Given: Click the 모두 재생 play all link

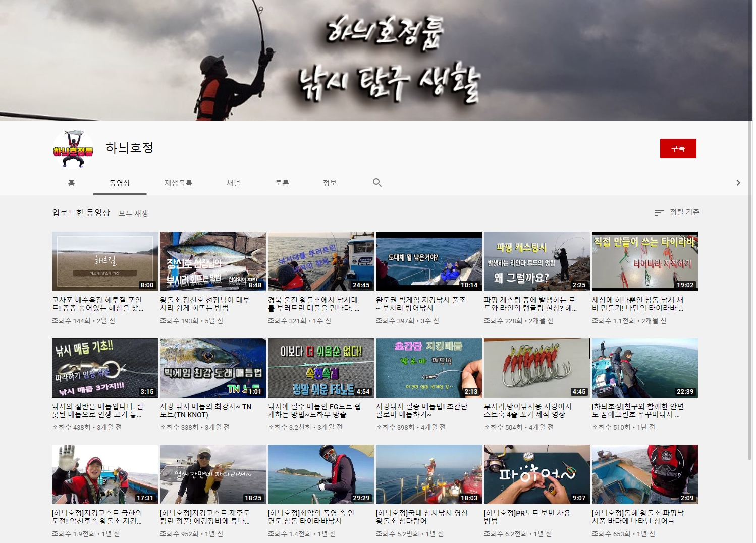Looking at the screenshot, I should pyautogui.click(x=133, y=213).
